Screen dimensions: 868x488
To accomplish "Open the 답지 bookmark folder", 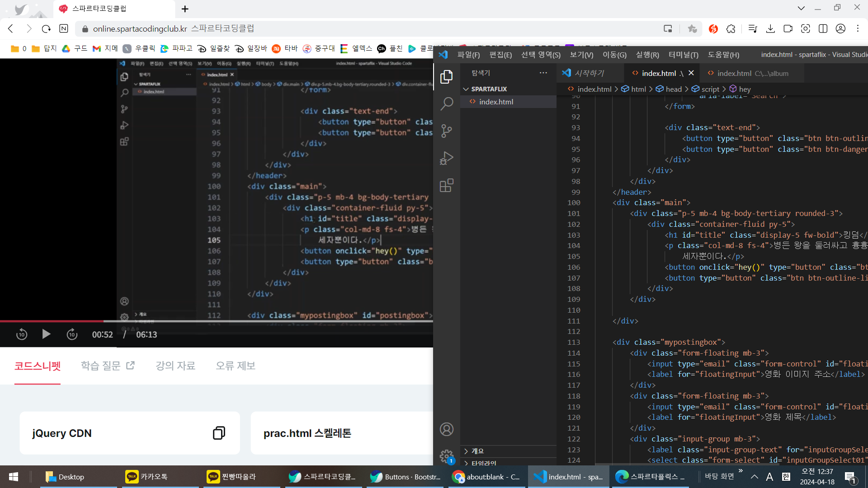I will tap(44, 48).
